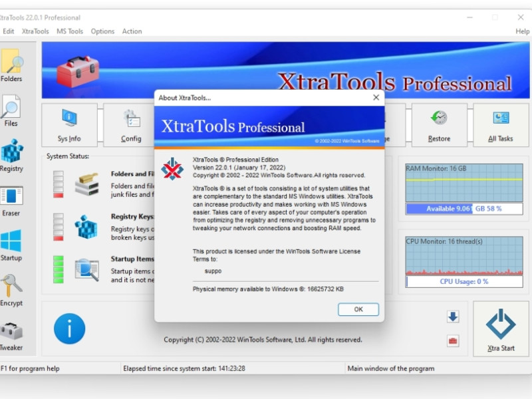Close the About XtraTools dialog
Image resolution: width=532 pixels, height=399 pixels.
point(376,98)
